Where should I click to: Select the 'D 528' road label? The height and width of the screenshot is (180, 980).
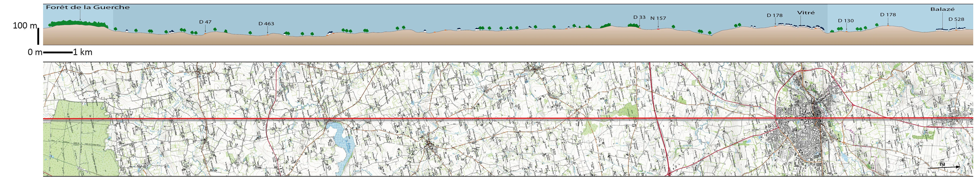[x=956, y=19]
